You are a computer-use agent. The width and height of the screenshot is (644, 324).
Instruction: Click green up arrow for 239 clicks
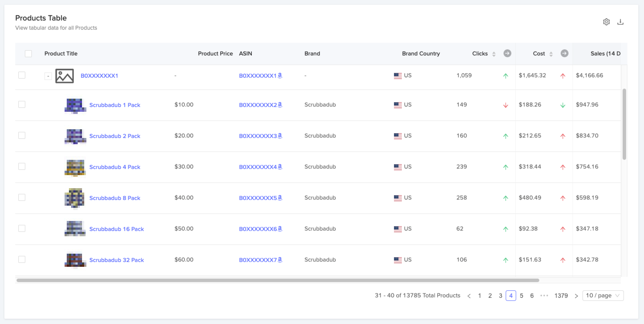coord(506,167)
